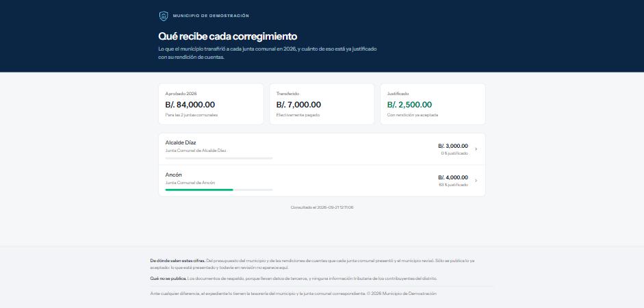
Task: Click the Qué no se publica note
Action: pos(294,279)
